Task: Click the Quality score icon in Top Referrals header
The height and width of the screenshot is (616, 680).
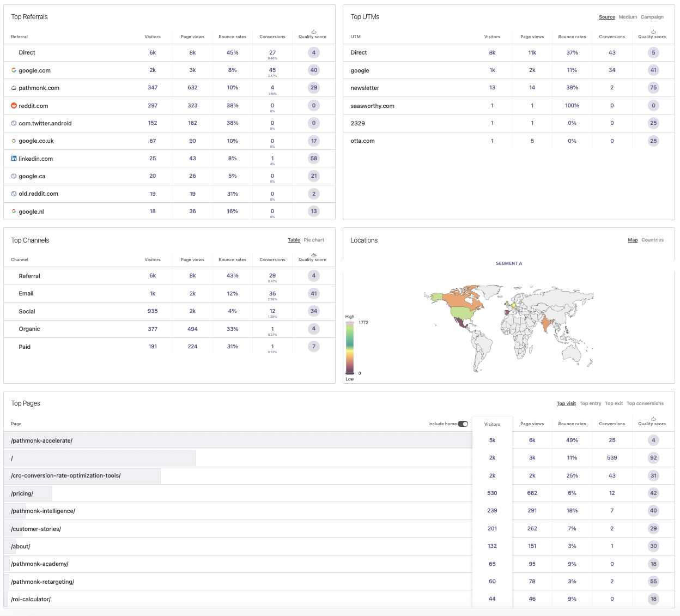Action: (313, 31)
